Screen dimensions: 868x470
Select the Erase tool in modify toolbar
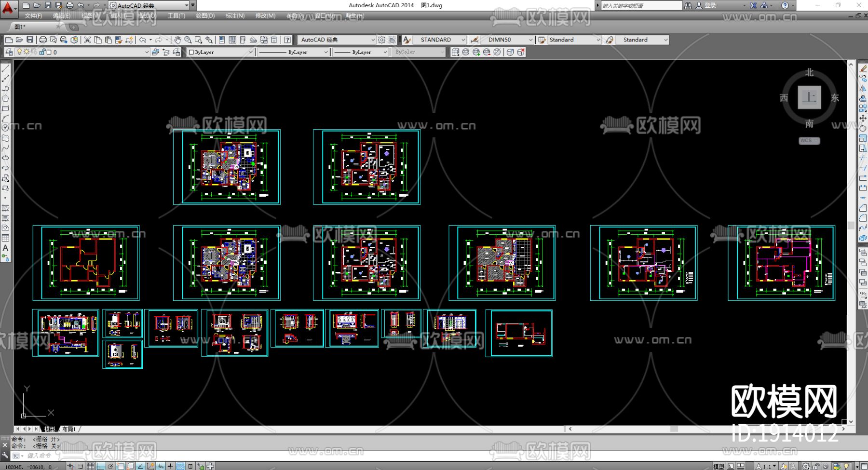pos(863,68)
